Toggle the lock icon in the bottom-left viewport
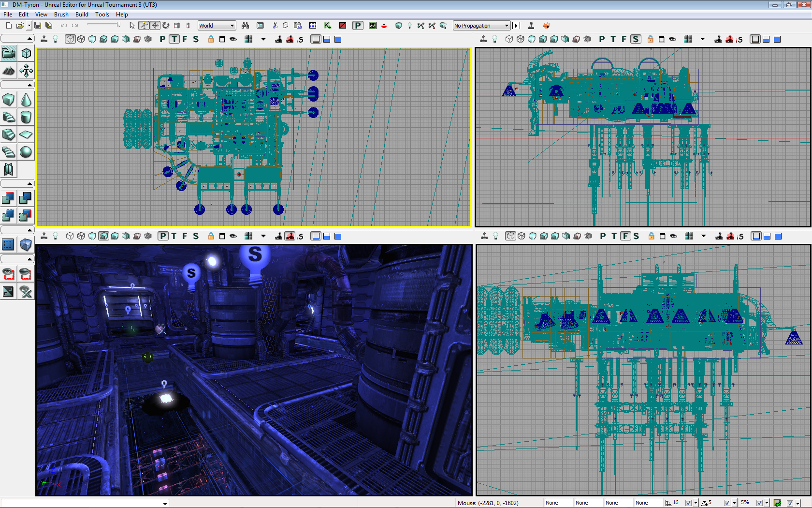 coord(211,236)
